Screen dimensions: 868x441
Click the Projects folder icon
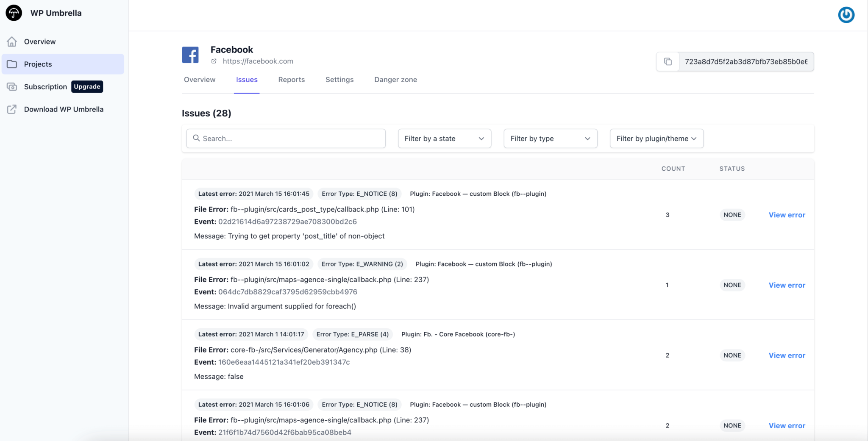[12, 64]
